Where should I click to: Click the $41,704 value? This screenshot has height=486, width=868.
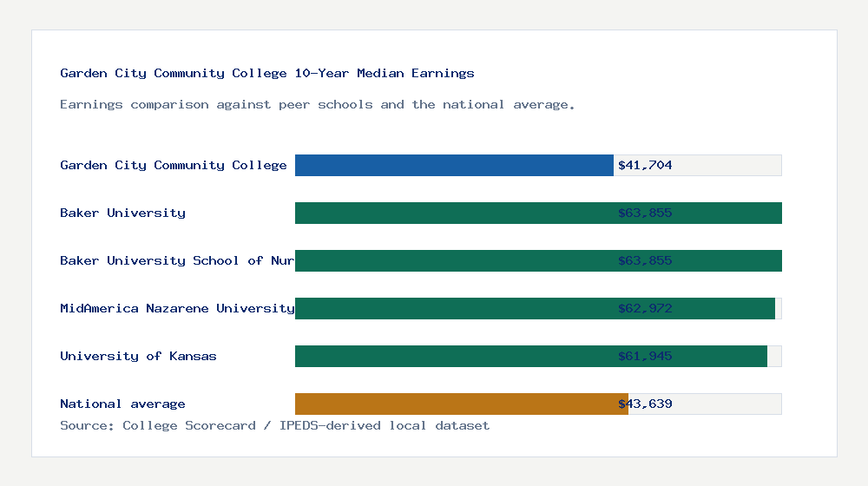point(645,165)
